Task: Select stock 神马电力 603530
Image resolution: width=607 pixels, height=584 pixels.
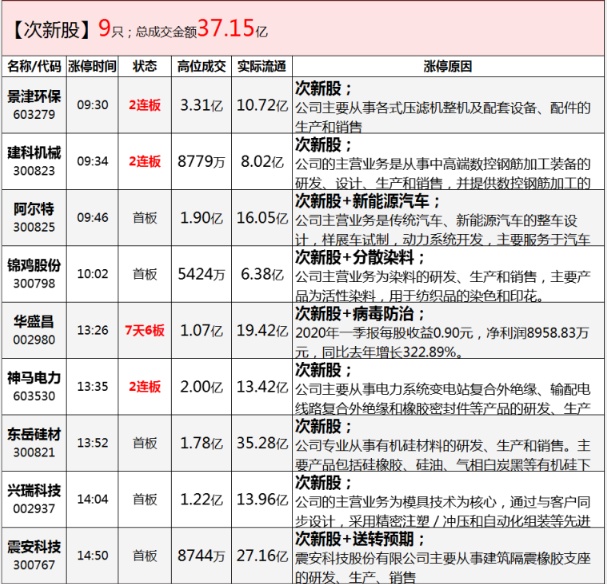Action: click(x=34, y=386)
